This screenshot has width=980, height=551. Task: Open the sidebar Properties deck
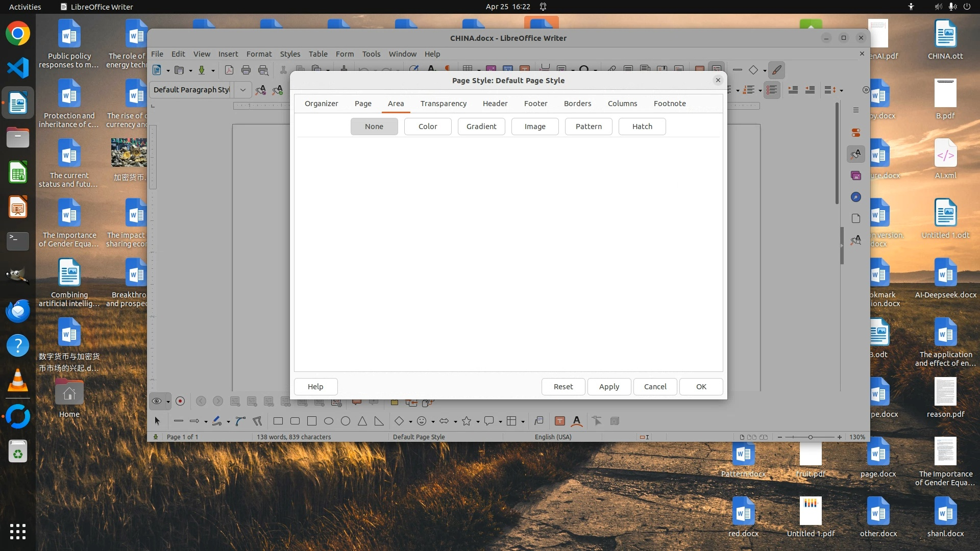pos(856,132)
